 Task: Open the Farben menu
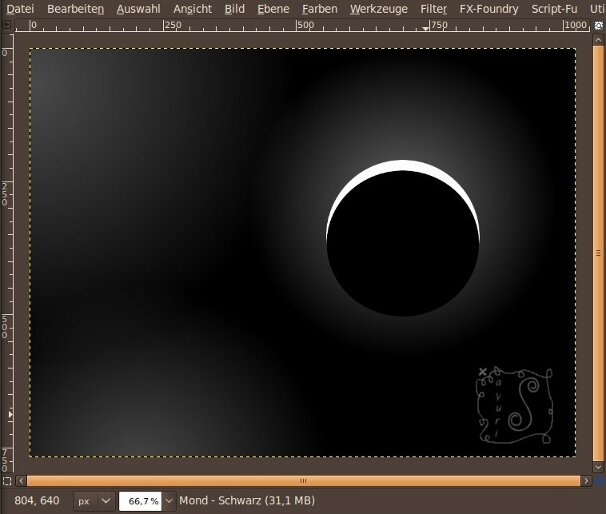[x=320, y=9]
